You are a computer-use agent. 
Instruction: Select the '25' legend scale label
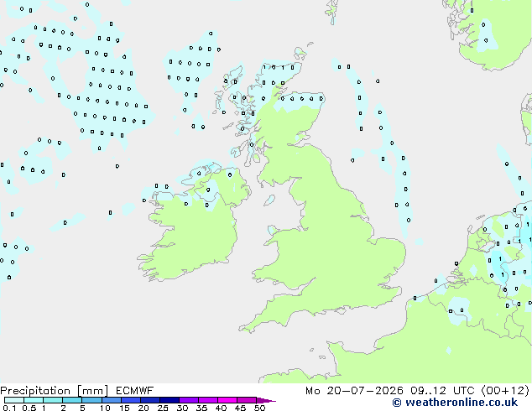tap(163, 408)
